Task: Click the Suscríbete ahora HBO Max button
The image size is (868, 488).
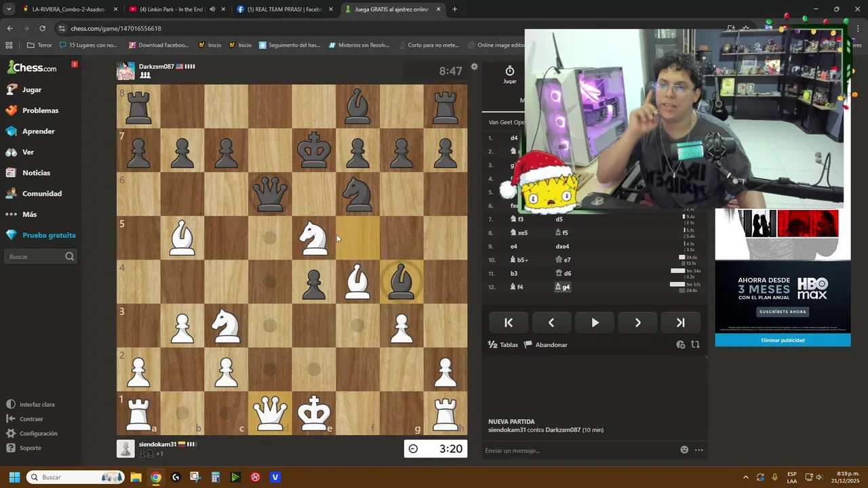Action: tap(783, 312)
